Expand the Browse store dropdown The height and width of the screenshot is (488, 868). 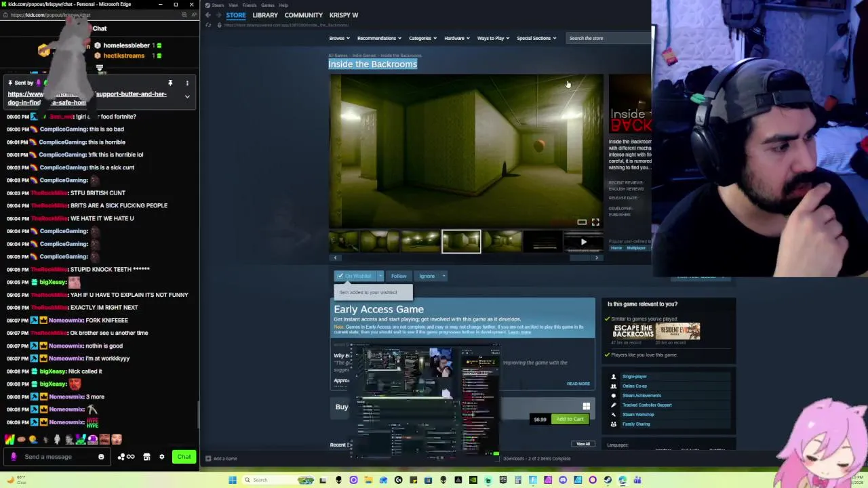pos(339,38)
